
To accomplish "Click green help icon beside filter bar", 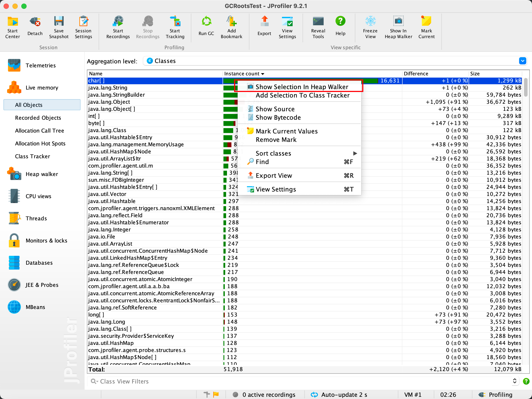I will (526, 381).
